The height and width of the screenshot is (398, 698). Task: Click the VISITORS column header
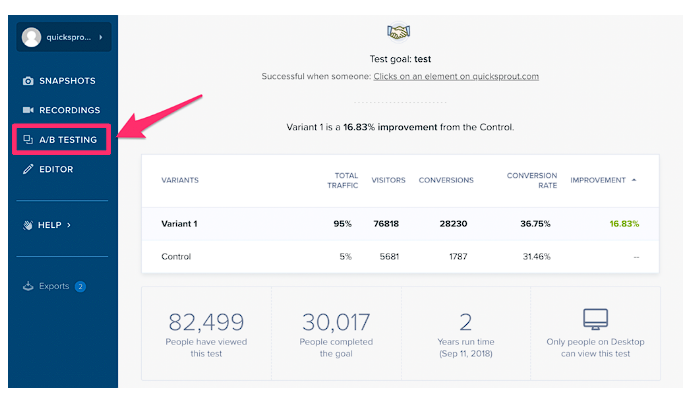point(388,180)
